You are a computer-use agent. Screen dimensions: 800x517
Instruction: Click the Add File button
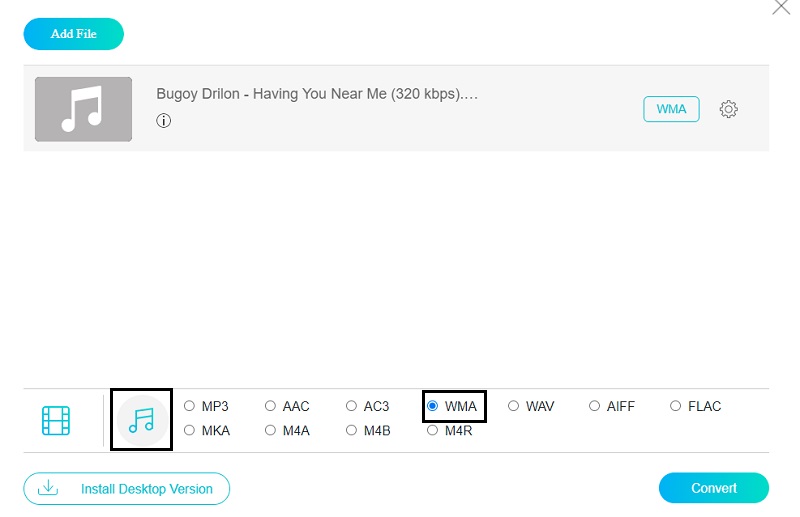tap(74, 34)
